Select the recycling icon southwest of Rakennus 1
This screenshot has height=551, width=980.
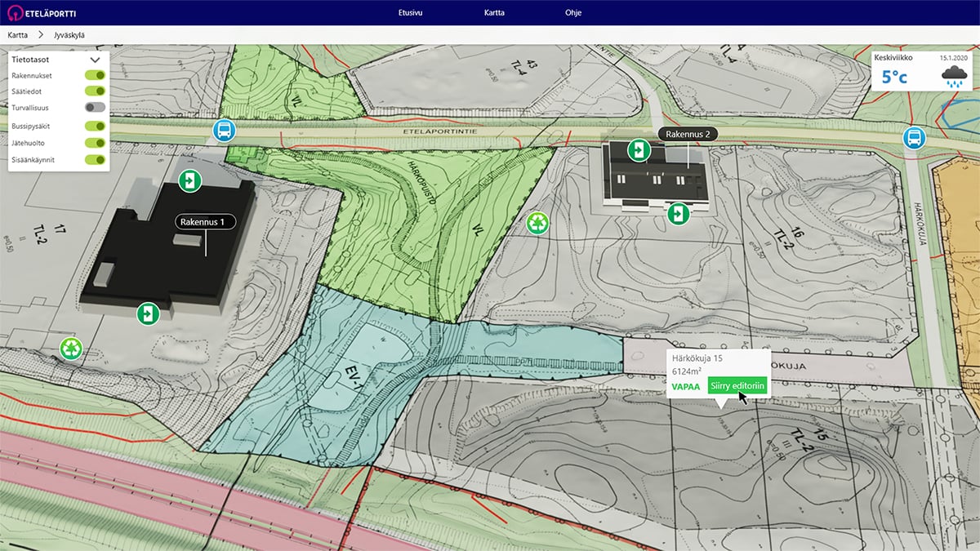[72, 349]
